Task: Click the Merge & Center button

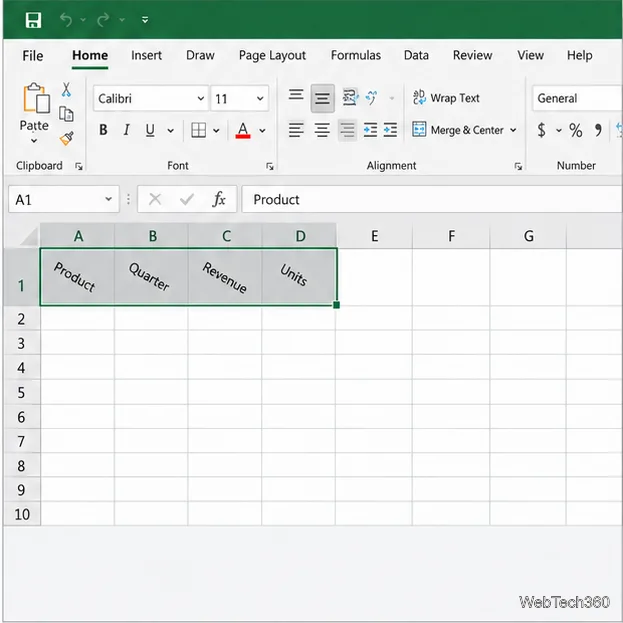Action: [458, 130]
